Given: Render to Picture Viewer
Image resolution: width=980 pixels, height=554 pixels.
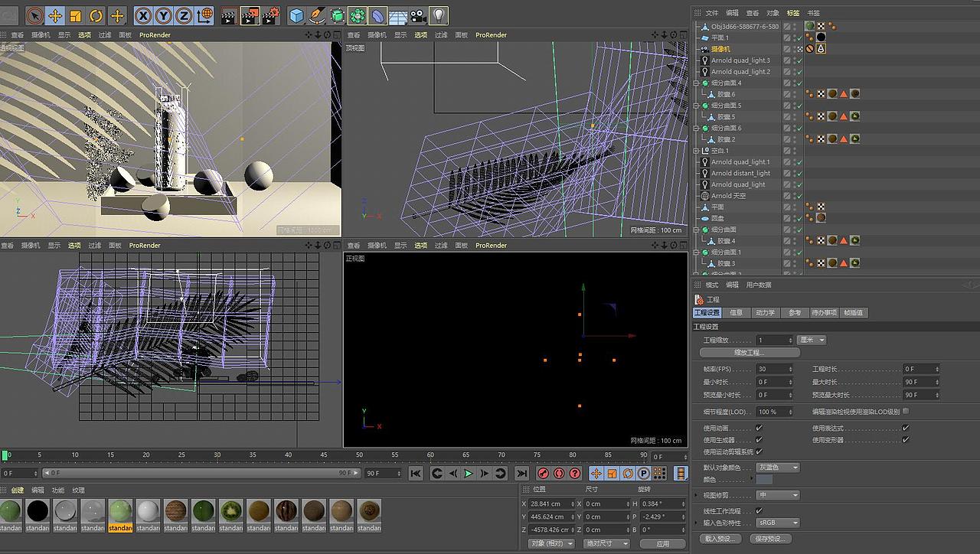Looking at the screenshot, I should tap(250, 15).
